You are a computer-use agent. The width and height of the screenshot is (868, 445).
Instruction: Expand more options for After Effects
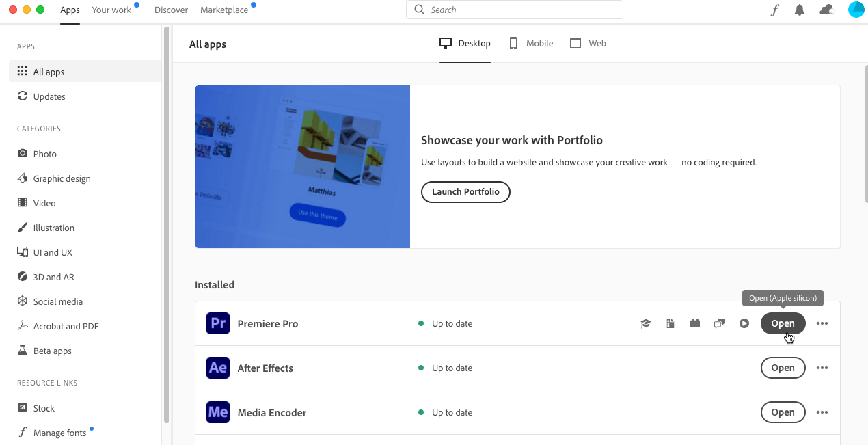(822, 368)
